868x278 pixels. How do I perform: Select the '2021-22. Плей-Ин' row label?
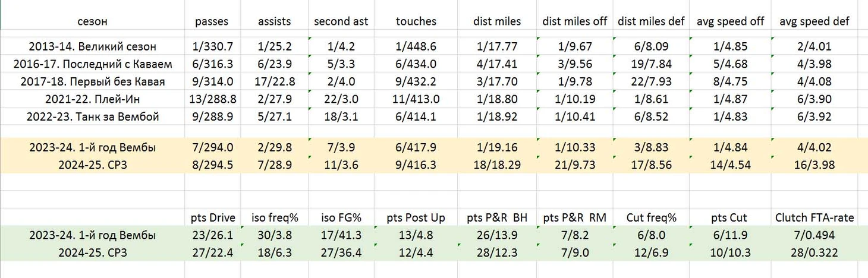[x=92, y=99]
